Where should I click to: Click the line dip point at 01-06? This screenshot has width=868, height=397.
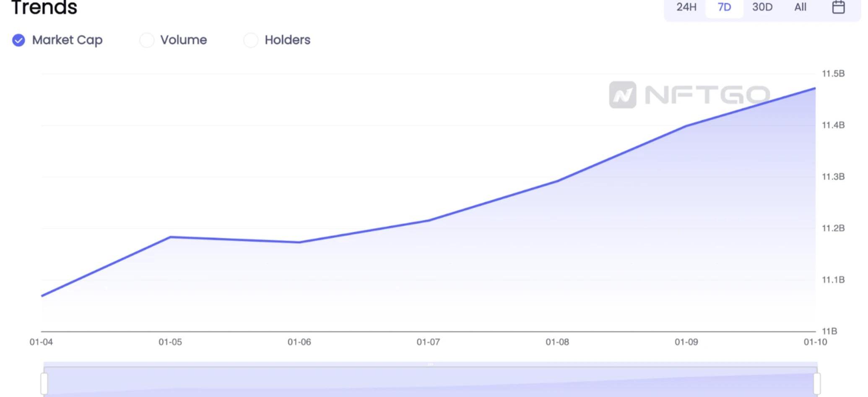(299, 242)
